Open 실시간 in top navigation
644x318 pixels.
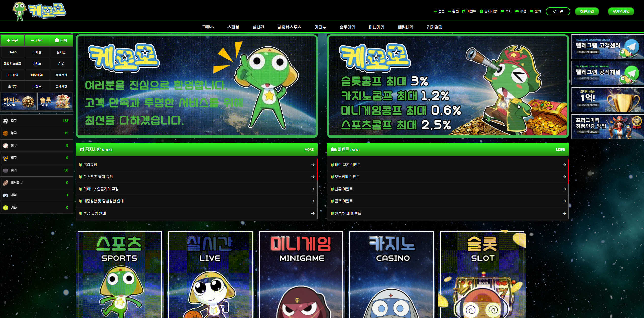tap(258, 27)
